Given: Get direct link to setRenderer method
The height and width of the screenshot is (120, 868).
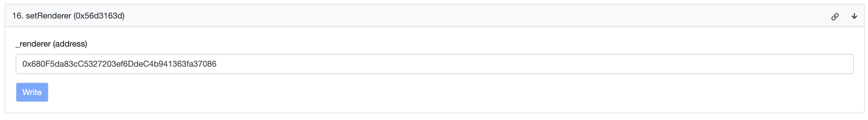Looking at the screenshot, I should click(835, 17).
